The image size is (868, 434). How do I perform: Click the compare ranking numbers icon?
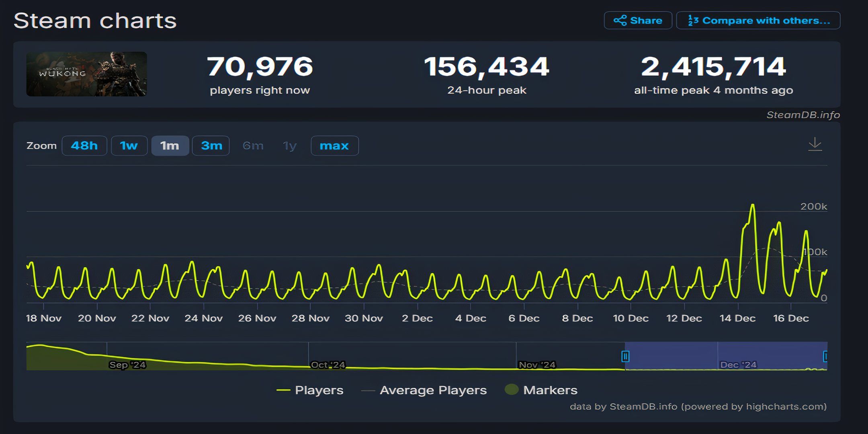tap(693, 20)
